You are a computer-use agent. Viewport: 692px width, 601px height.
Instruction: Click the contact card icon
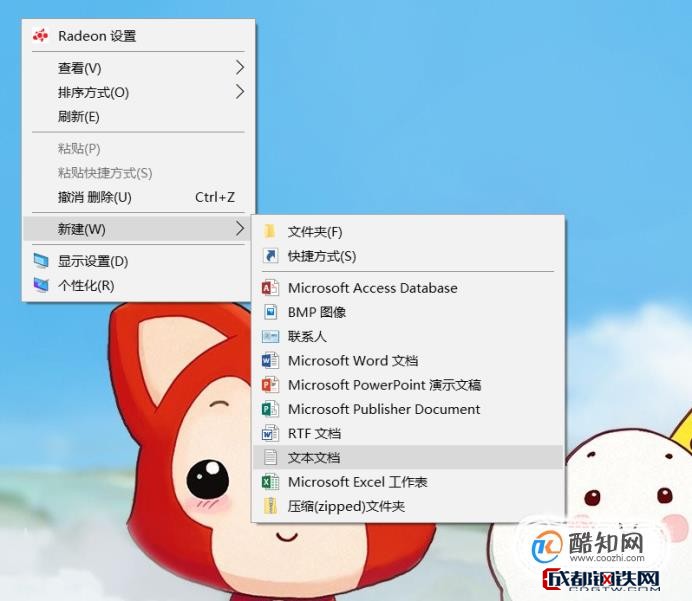click(270, 337)
